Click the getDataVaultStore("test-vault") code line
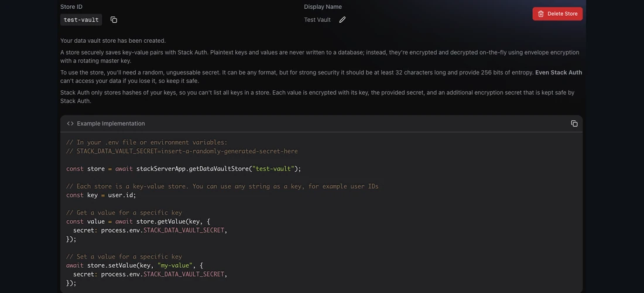Screen dimensions: 644x293 [184, 169]
